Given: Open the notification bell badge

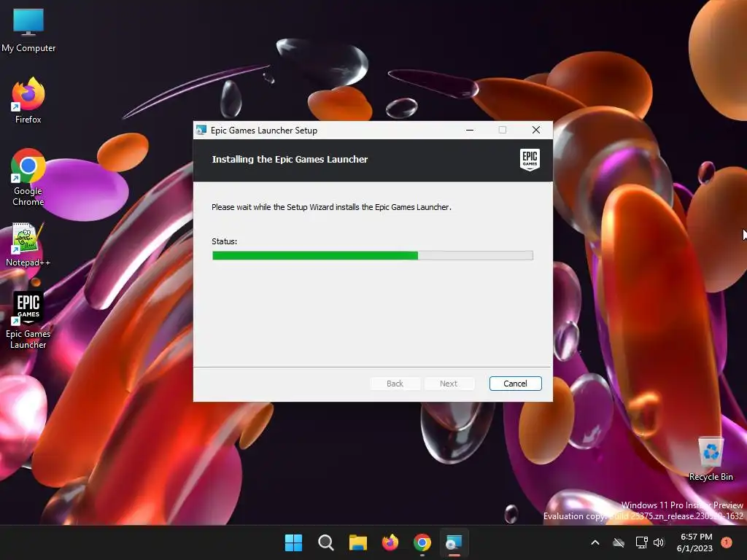Looking at the screenshot, I should pyautogui.click(x=727, y=542).
